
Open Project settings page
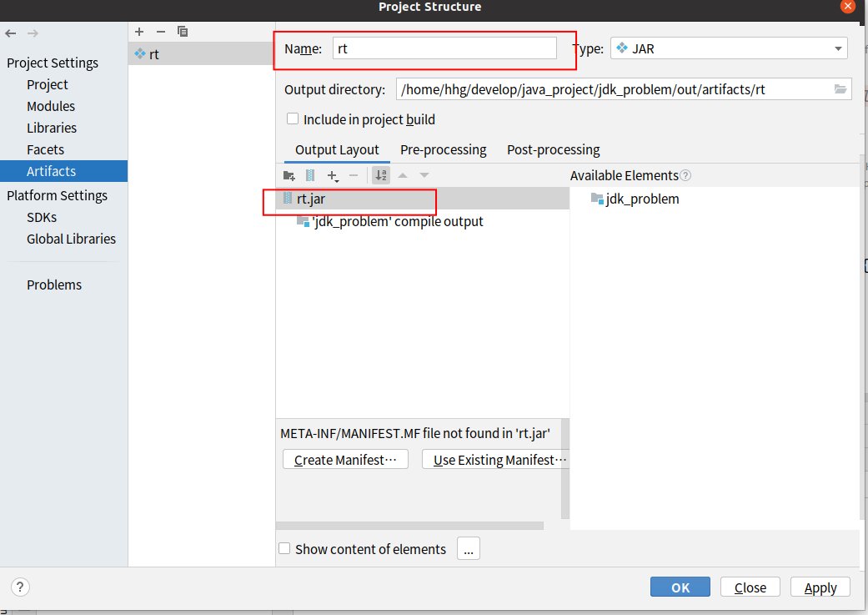point(47,85)
